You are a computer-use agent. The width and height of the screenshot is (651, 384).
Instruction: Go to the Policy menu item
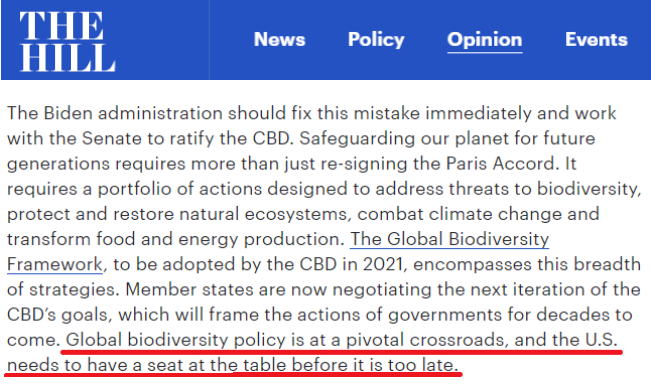tap(376, 40)
